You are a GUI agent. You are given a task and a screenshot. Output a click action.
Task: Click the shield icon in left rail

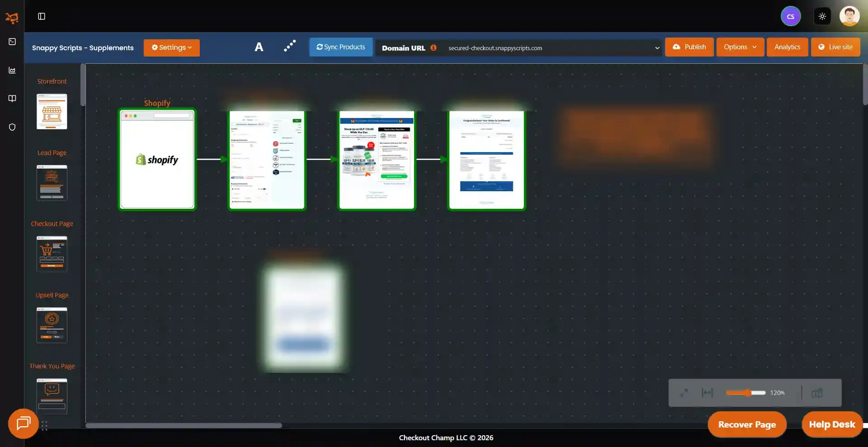click(x=12, y=127)
